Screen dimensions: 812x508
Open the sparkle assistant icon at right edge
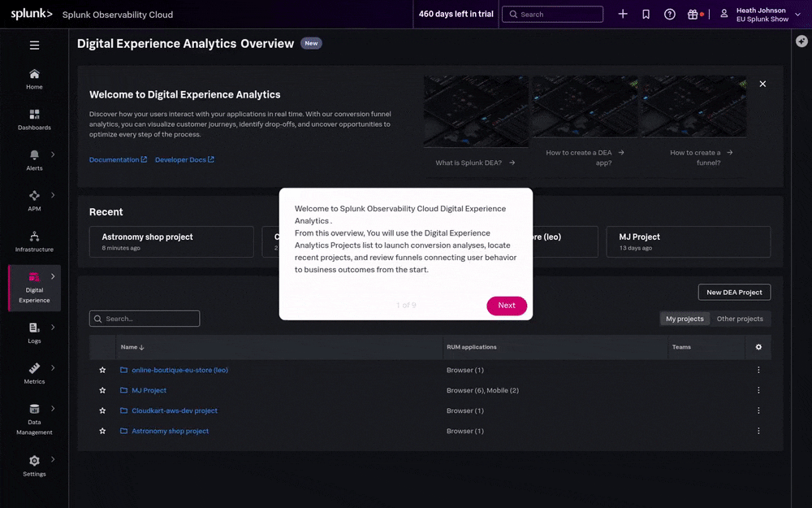(x=801, y=41)
